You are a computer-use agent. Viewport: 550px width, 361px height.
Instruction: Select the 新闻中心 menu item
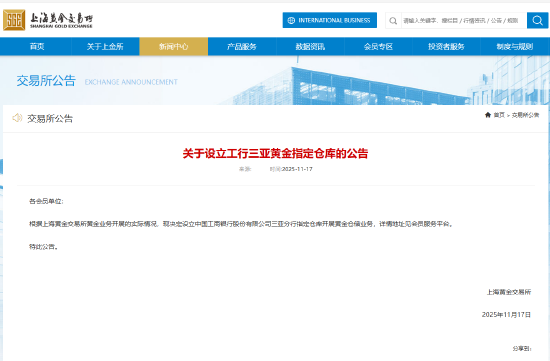coord(174,47)
